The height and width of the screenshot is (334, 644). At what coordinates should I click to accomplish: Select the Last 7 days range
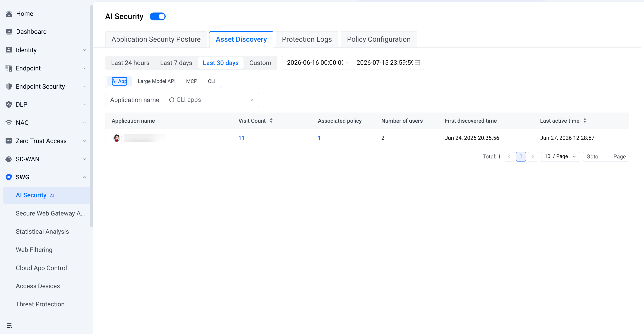(176, 63)
